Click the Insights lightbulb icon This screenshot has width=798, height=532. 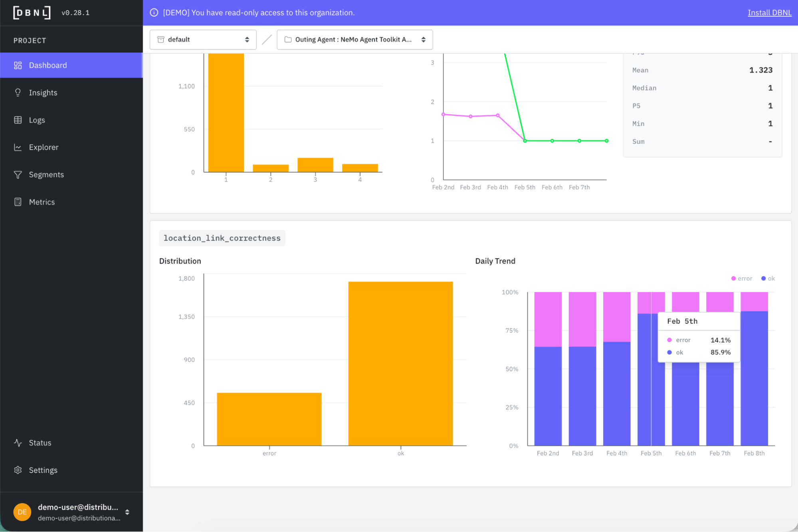pyautogui.click(x=18, y=93)
